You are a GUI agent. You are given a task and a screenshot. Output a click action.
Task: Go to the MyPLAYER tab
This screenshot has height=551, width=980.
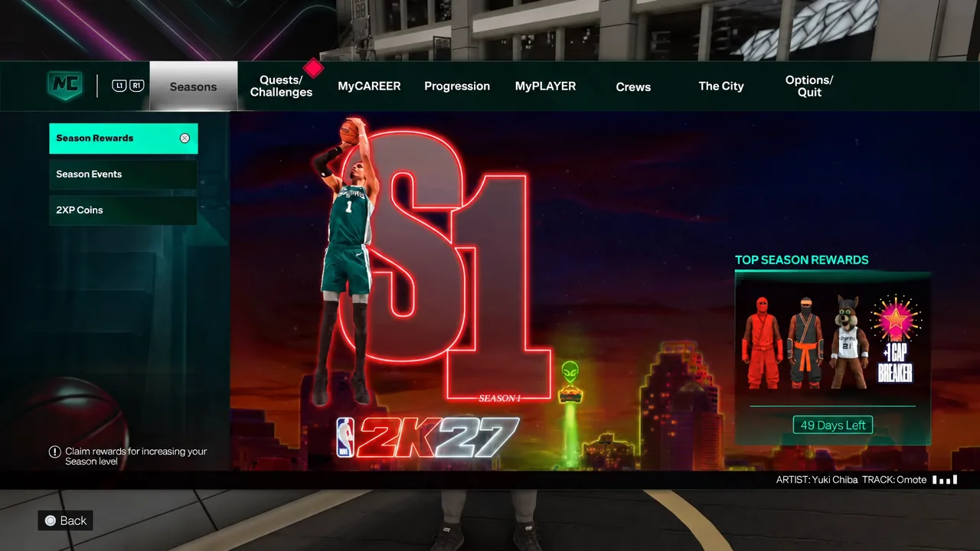[545, 86]
